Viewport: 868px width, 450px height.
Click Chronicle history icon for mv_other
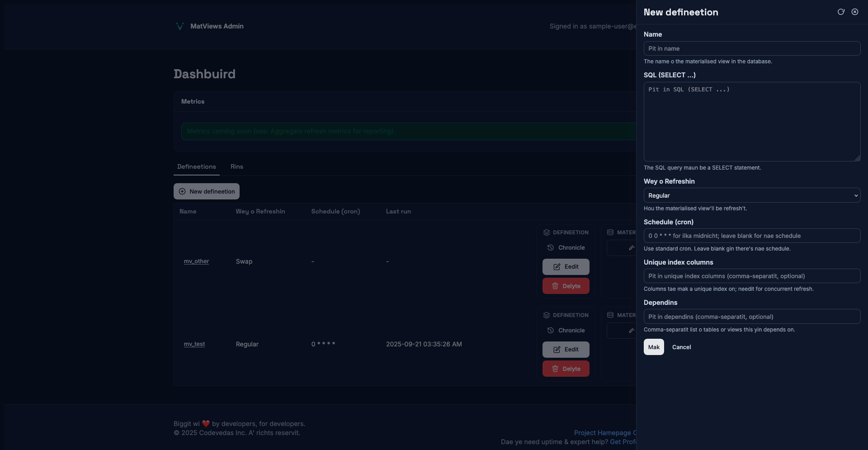[550, 248]
